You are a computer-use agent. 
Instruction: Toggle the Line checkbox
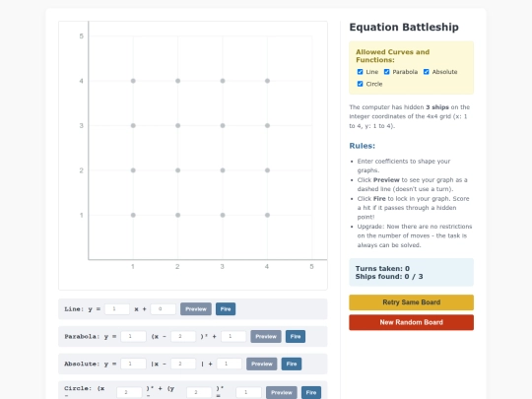coord(360,72)
